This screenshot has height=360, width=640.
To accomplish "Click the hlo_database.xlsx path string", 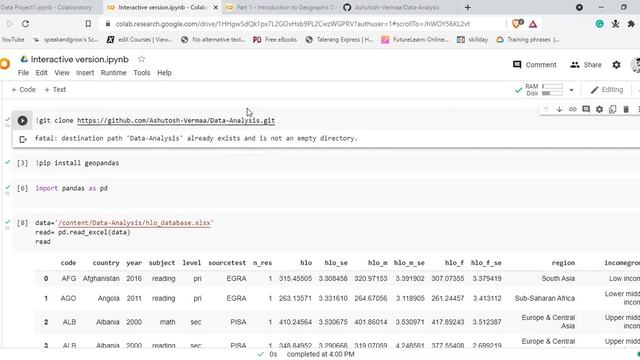I will pyautogui.click(x=134, y=223).
